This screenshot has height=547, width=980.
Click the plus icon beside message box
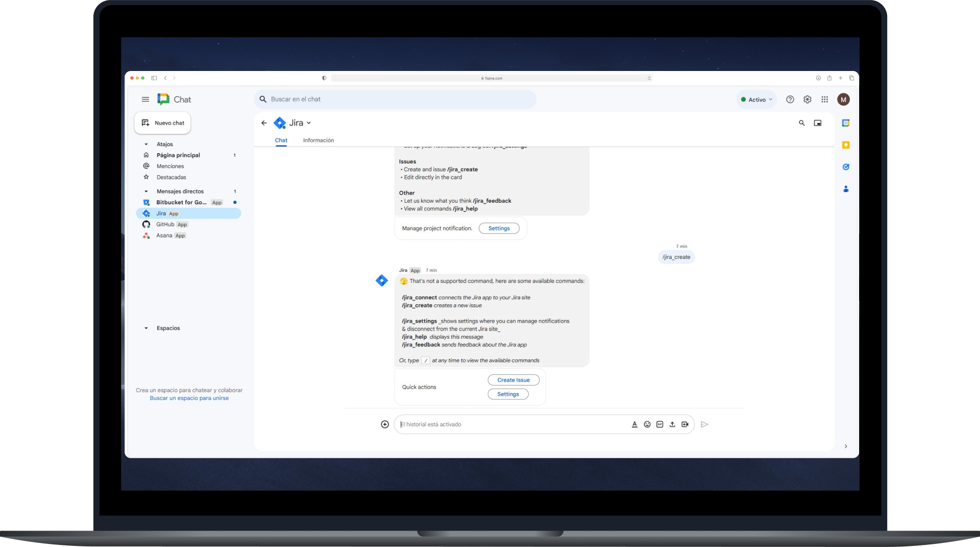click(x=385, y=424)
